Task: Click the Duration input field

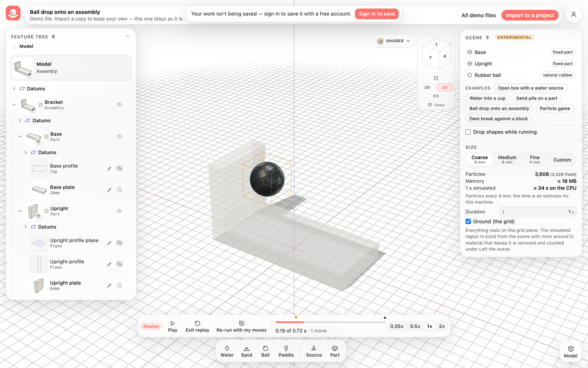Action: click(x=538, y=212)
